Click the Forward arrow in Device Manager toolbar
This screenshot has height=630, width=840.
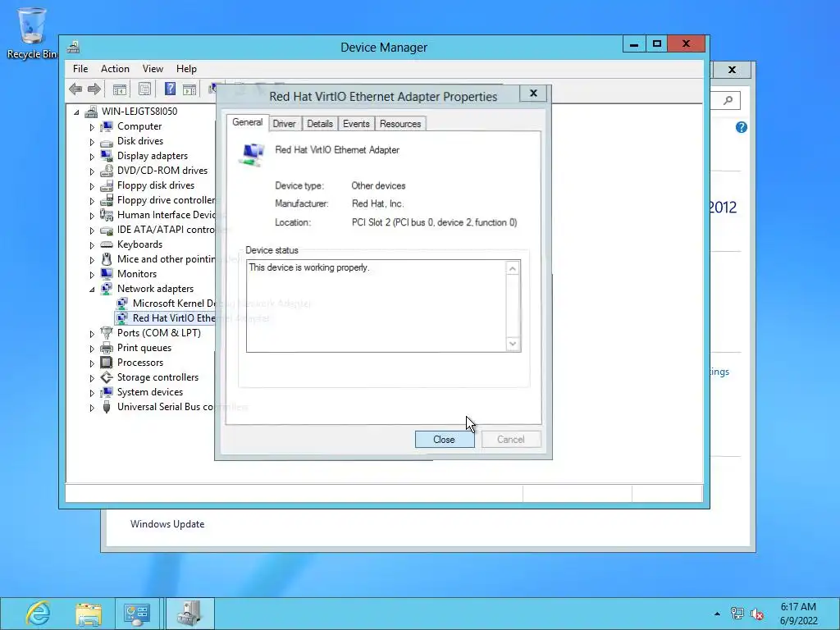point(94,89)
